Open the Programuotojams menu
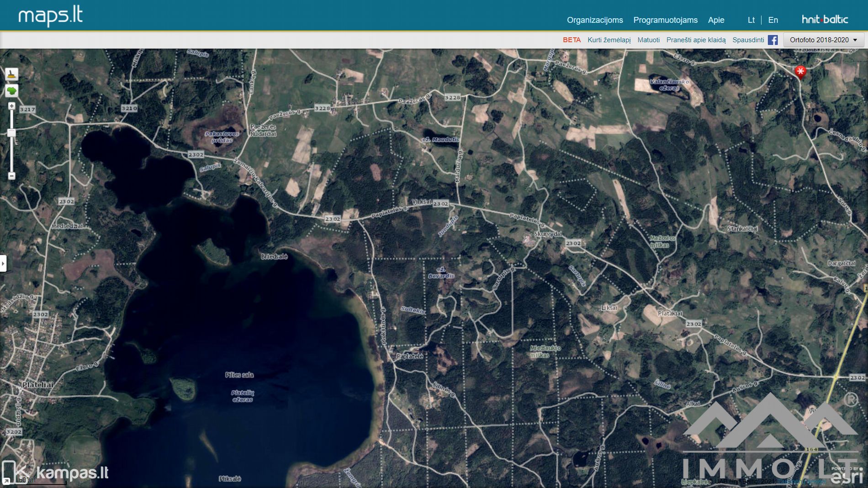The image size is (868, 488). coord(665,20)
